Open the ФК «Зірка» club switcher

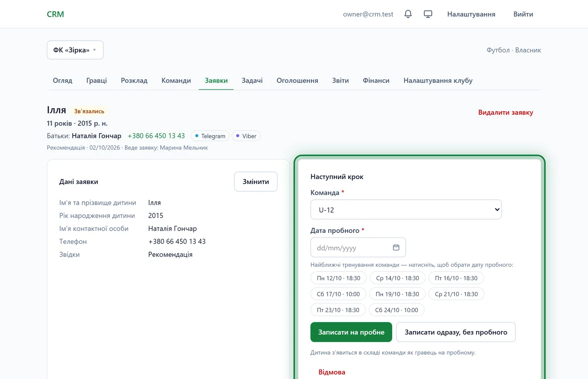click(x=75, y=50)
